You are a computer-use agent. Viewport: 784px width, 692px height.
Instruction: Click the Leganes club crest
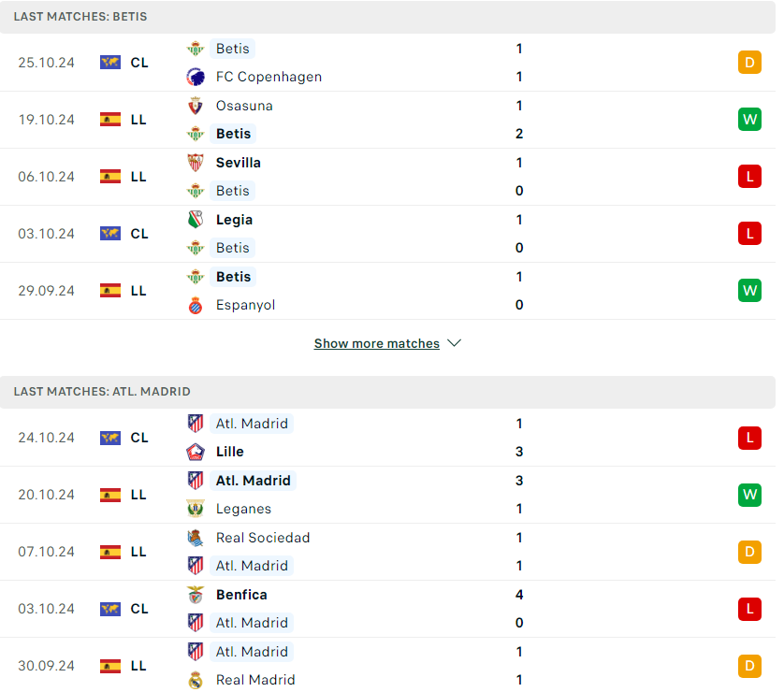click(195, 509)
